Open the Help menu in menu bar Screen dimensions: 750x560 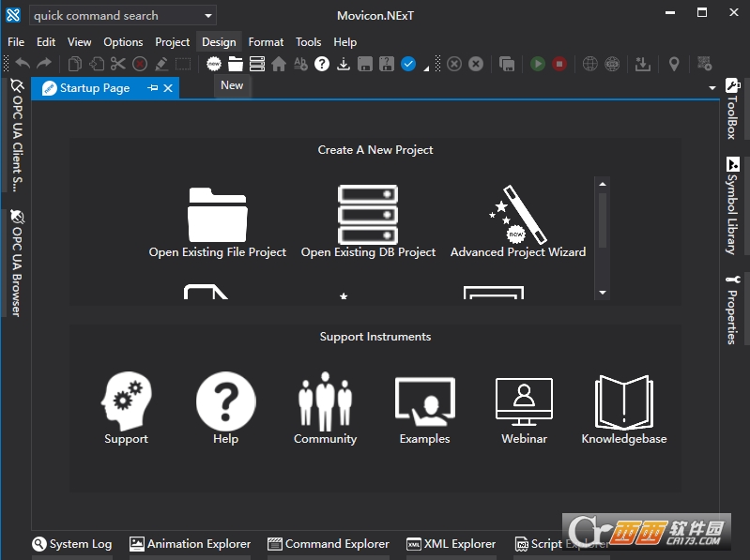point(344,42)
